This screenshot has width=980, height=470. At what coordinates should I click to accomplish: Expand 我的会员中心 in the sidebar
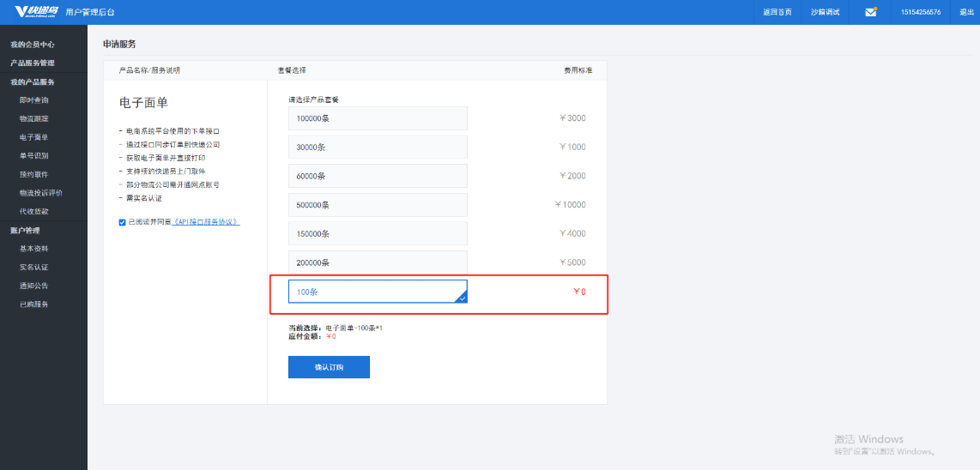(33, 44)
